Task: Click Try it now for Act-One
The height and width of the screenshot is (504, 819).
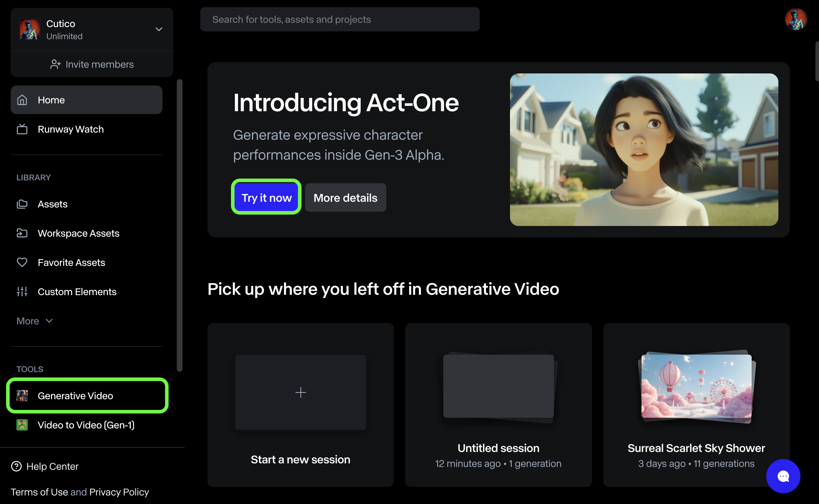Action: click(267, 197)
